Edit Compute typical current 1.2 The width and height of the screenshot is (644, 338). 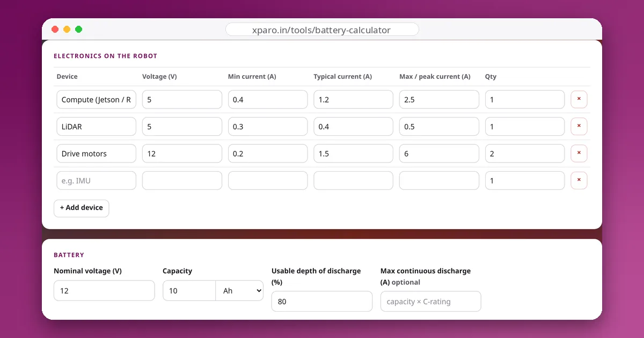(353, 99)
